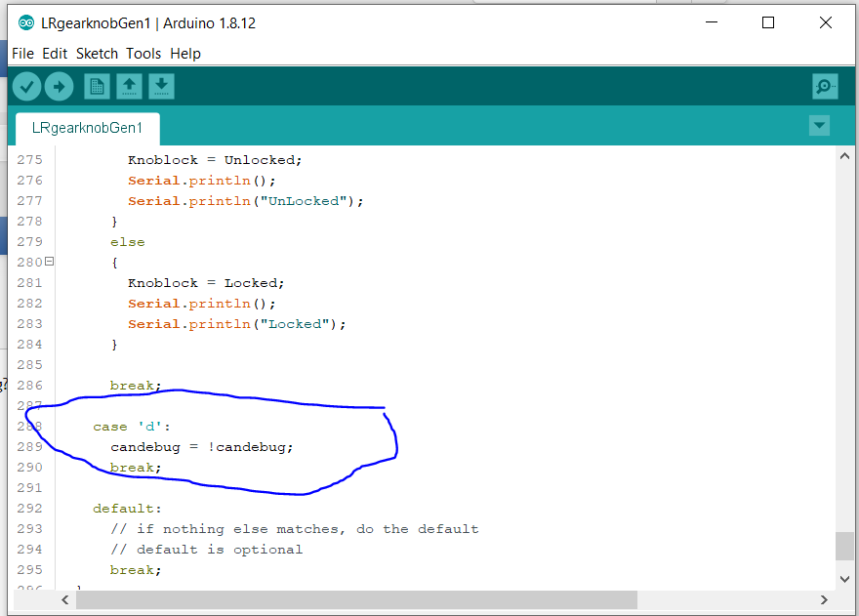Click the Arduino logo in title bar
This screenshot has height=616, width=859.
point(26,23)
